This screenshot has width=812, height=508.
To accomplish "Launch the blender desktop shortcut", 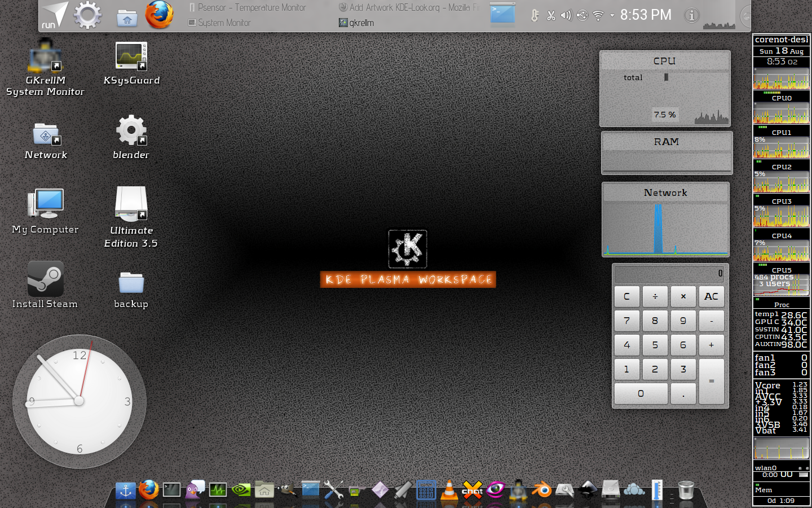I will [x=131, y=137].
